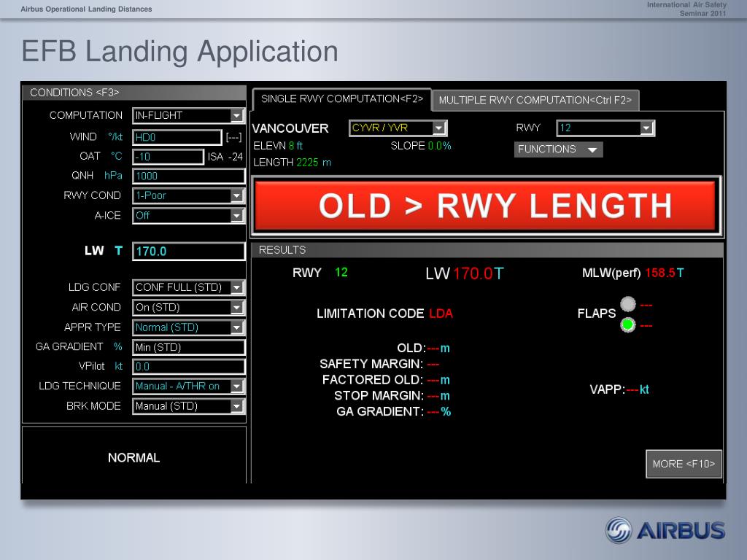Viewport: 747px width, 560px height.
Task: Switch to MULTIPLE RWY COMPUTATION tab
Action: pyautogui.click(x=535, y=100)
